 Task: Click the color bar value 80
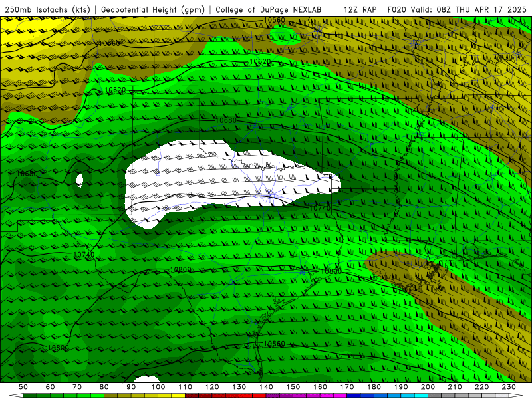[104, 387]
